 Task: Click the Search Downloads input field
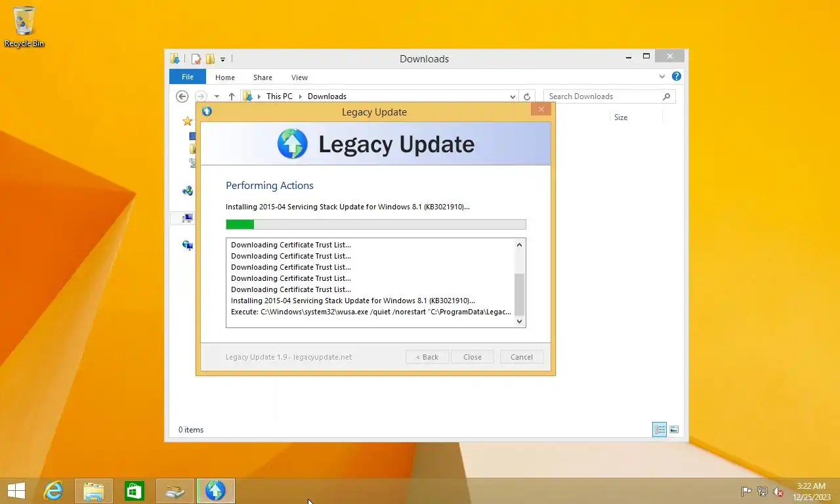click(x=602, y=96)
